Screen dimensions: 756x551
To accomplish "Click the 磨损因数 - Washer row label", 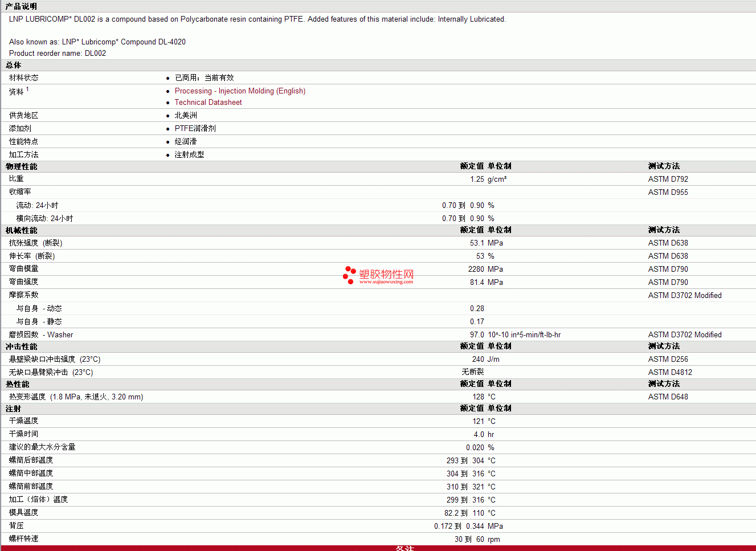I will click(41, 335).
